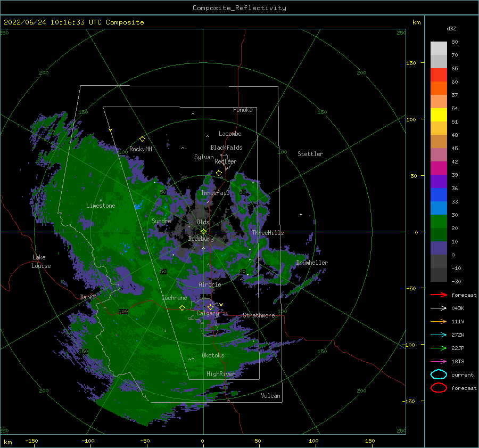Pick the red 60–65 dBZ swatch

coord(439,75)
